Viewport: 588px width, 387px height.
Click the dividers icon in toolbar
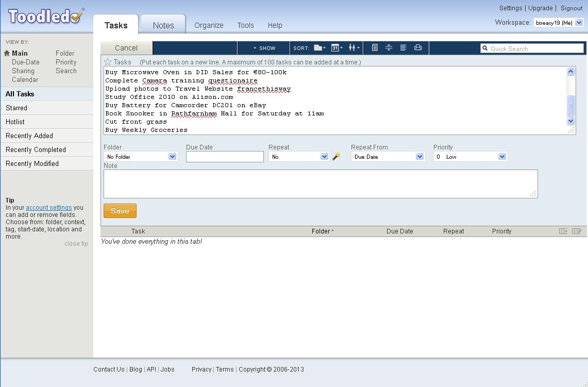coord(389,47)
